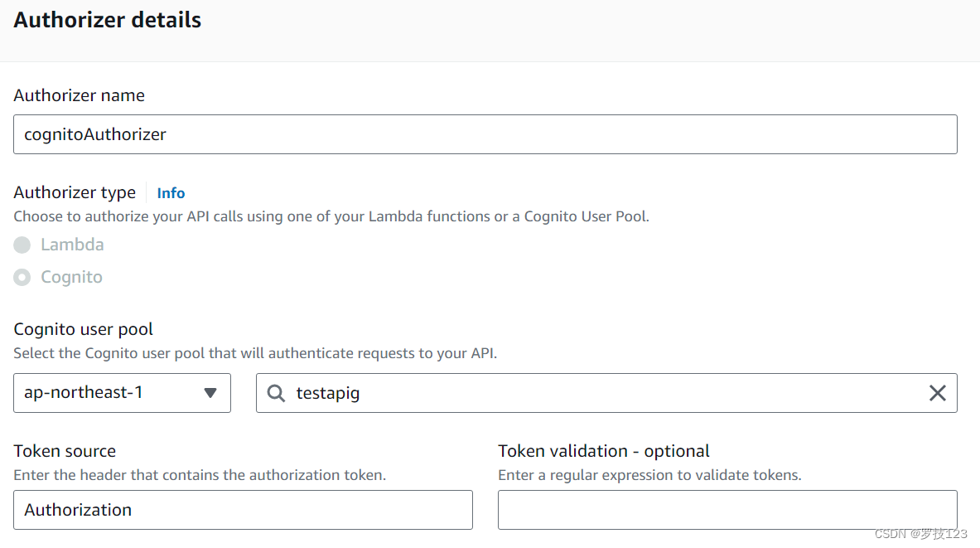Click the Token source label
Image resolution: width=980 pixels, height=548 pixels.
(65, 451)
